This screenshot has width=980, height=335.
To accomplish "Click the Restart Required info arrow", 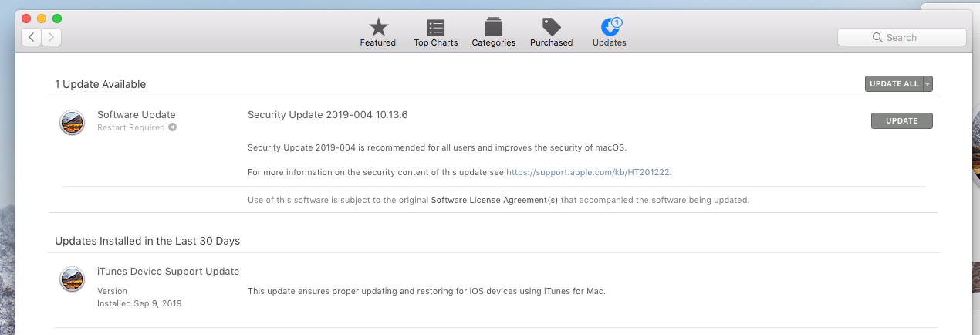I will coord(173,127).
